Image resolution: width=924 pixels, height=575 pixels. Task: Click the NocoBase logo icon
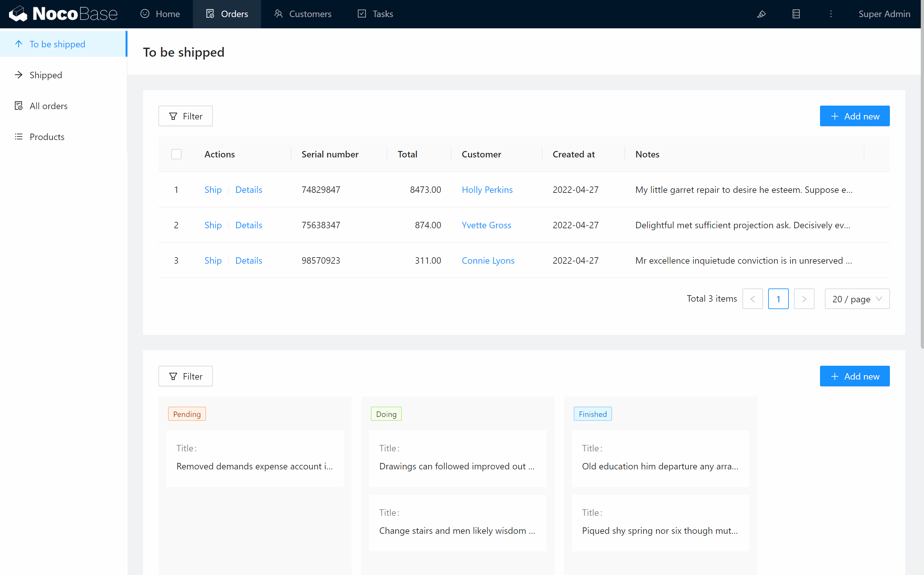click(18, 14)
